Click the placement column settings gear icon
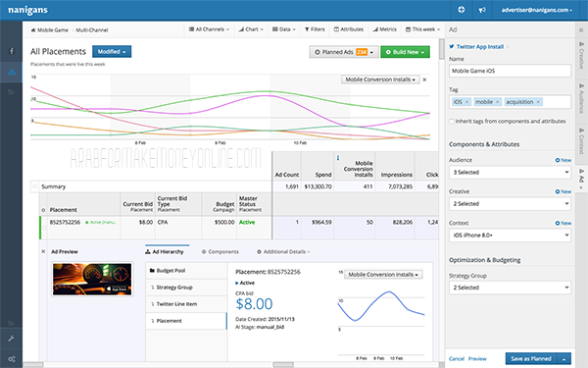The width and height of the screenshot is (588, 368). pyautogui.click(x=43, y=210)
